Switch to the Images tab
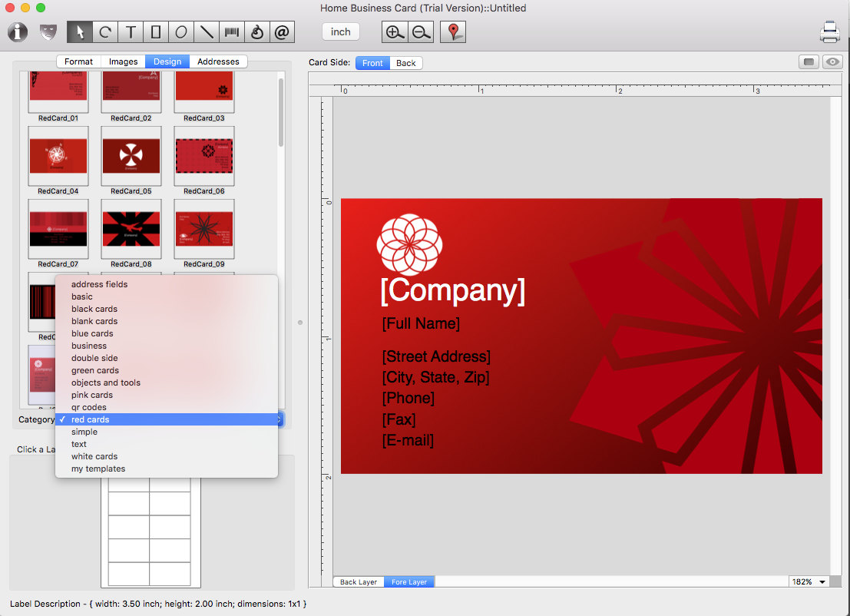 click(123, 61)
